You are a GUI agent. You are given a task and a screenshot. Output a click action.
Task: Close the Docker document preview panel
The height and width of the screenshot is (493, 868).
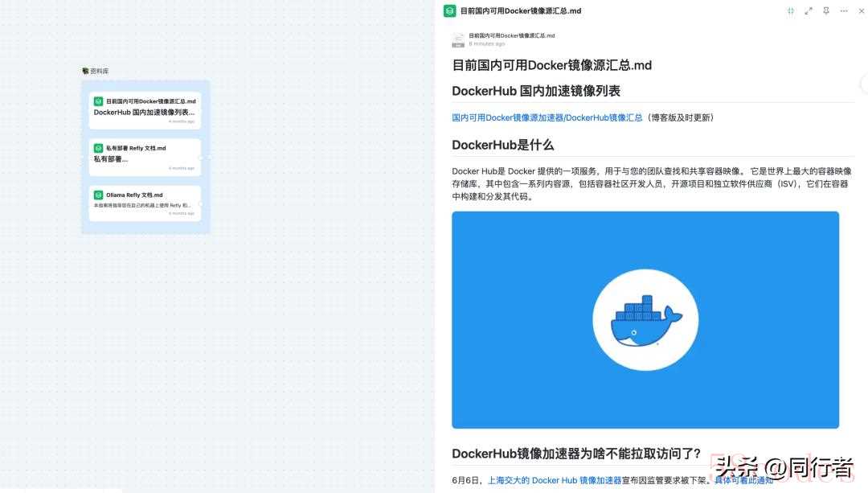(861, 11)
